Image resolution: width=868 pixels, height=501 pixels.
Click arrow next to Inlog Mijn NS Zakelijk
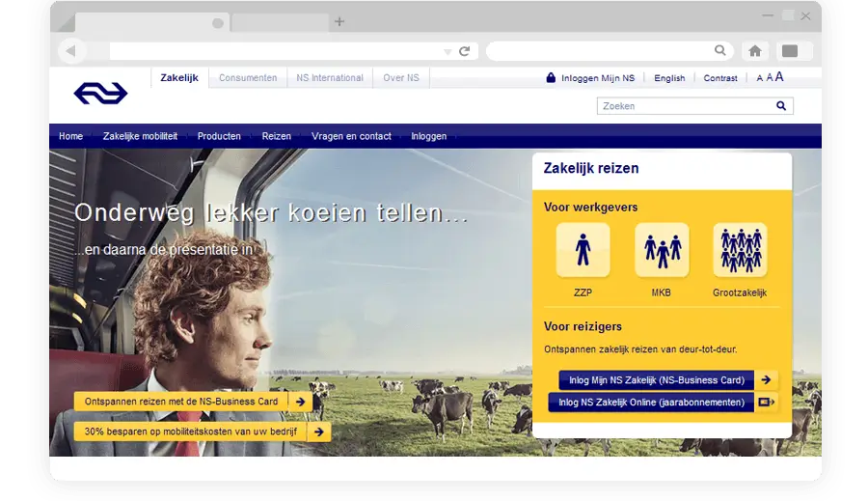click(766, 380)
